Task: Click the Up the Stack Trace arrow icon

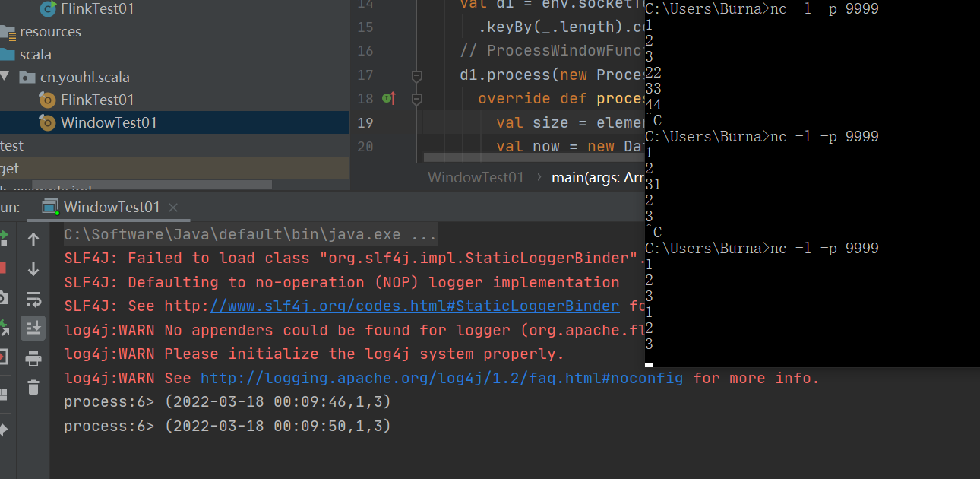Action: pyautogui.click(x=33, y=239)
